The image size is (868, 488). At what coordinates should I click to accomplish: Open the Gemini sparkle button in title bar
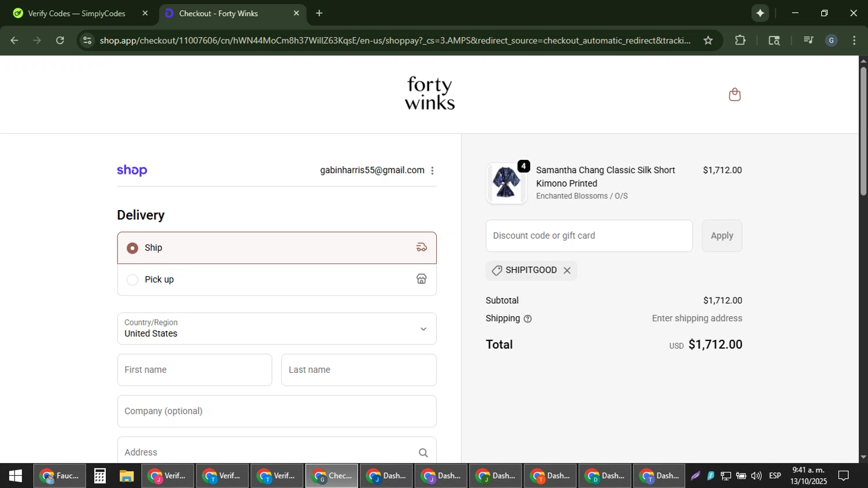click(760, 13)
